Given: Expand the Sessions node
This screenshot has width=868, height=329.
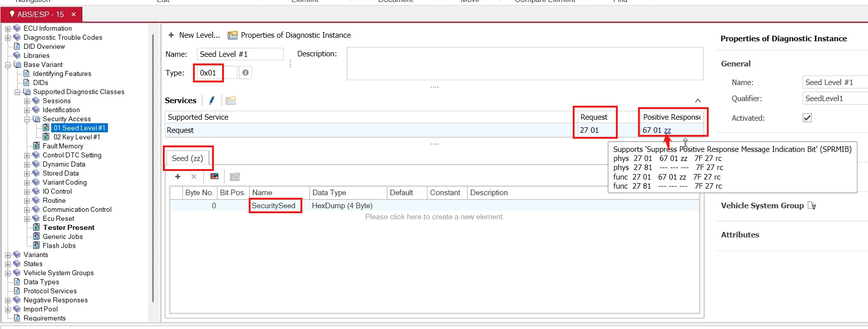Looking at the screenshot, I should coord(27,101).
